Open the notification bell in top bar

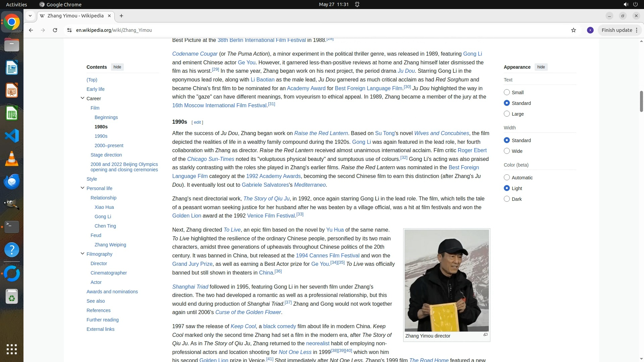point(357,4)
